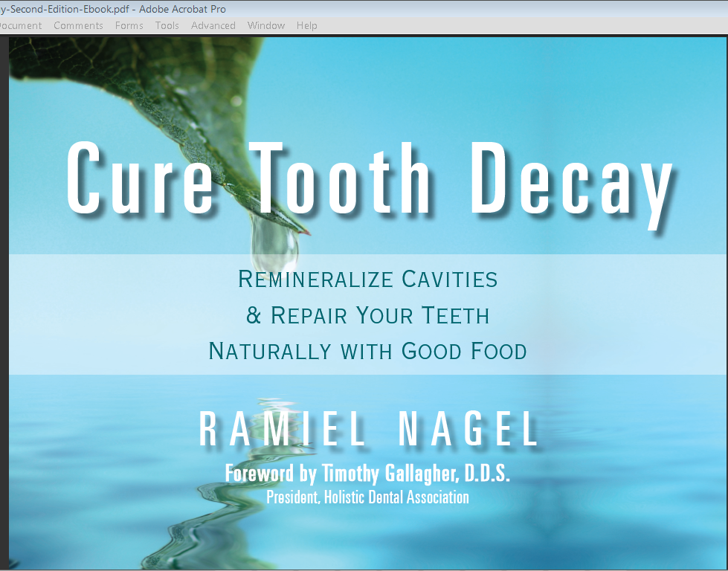
Task: Click the Adobe Acrobat Pro title bar
Action: 364,9
